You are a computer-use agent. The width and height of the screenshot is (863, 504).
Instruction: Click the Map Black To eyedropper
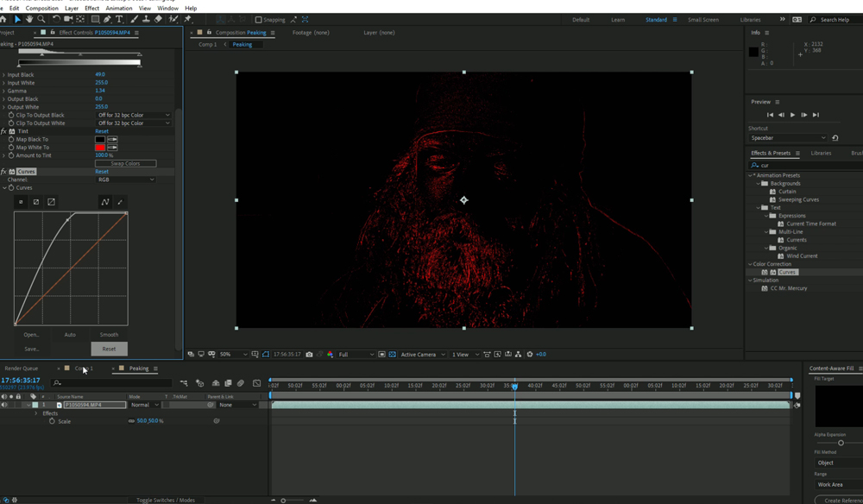pos(112,139)
